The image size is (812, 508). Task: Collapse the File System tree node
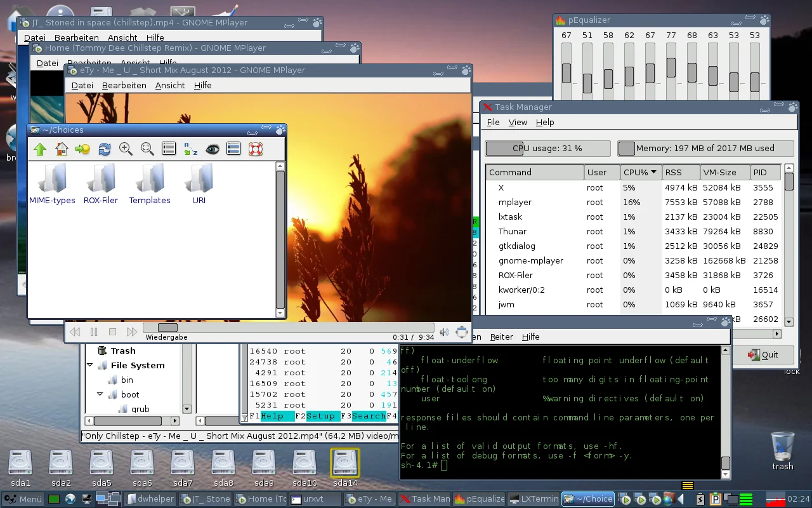click(x=90, y=365)
